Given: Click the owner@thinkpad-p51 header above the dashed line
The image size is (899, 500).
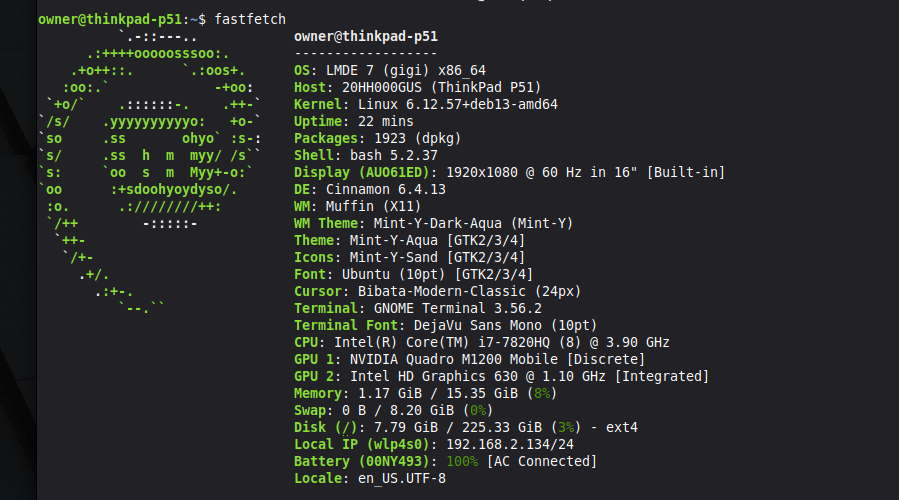Looking at the screenshot, I should pos(366,36).
